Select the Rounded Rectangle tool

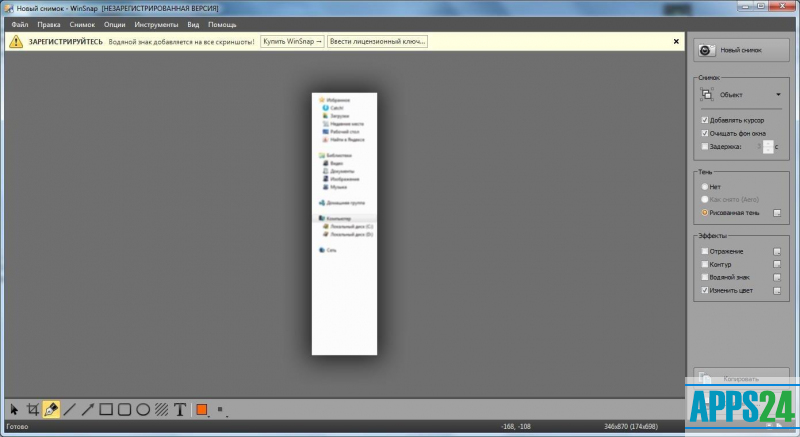pyautogui.click(x=125, y=409)
